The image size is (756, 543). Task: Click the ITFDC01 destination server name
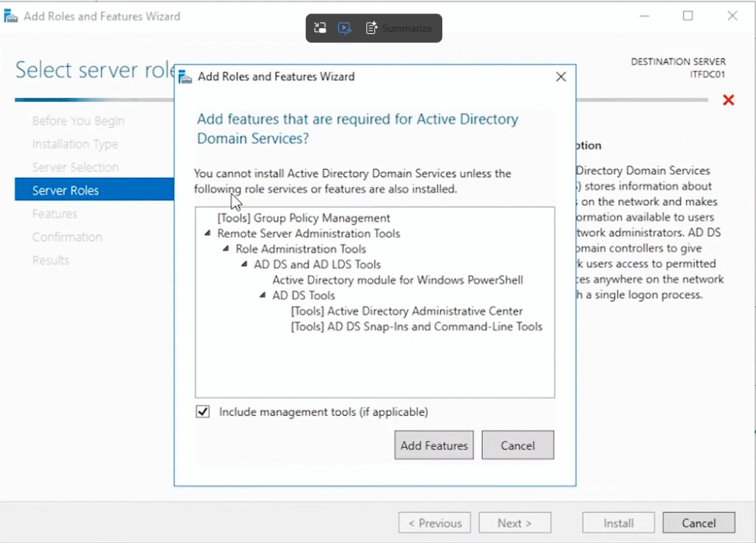[x=707, y=75]
